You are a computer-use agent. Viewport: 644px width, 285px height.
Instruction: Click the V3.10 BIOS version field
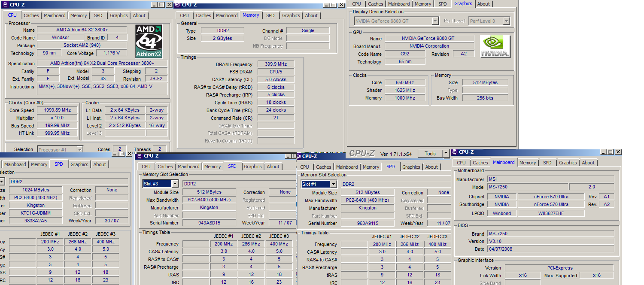point(550,242)
